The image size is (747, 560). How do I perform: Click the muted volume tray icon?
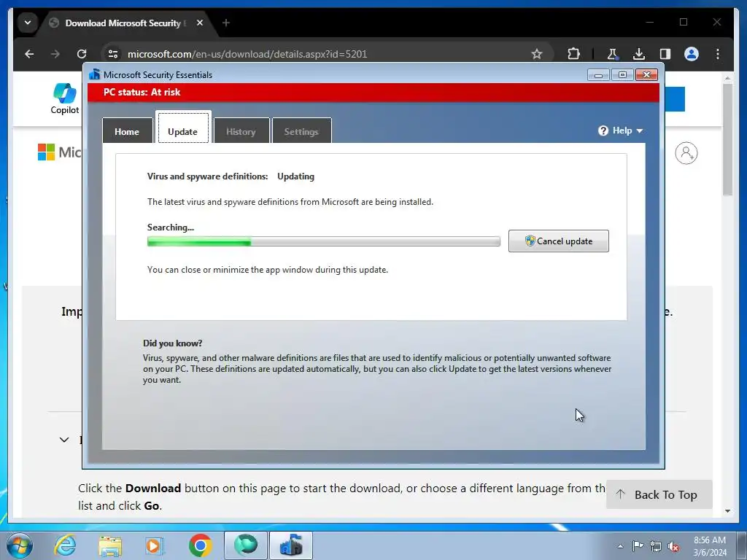click(x=673, y=546)
